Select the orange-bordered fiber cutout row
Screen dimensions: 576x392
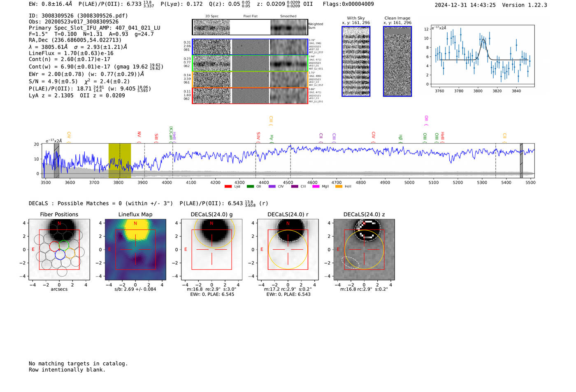point(250,79)
